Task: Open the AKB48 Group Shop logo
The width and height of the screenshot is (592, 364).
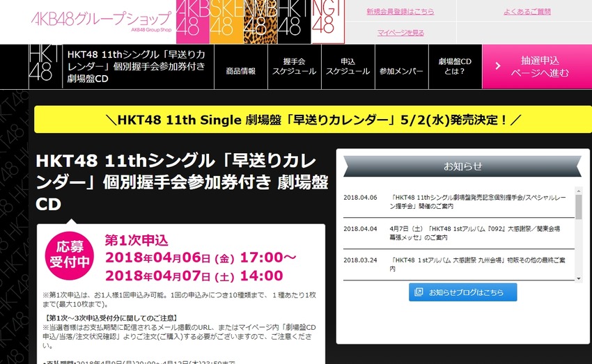Action: pyautogui.click(x=101, y=22)
